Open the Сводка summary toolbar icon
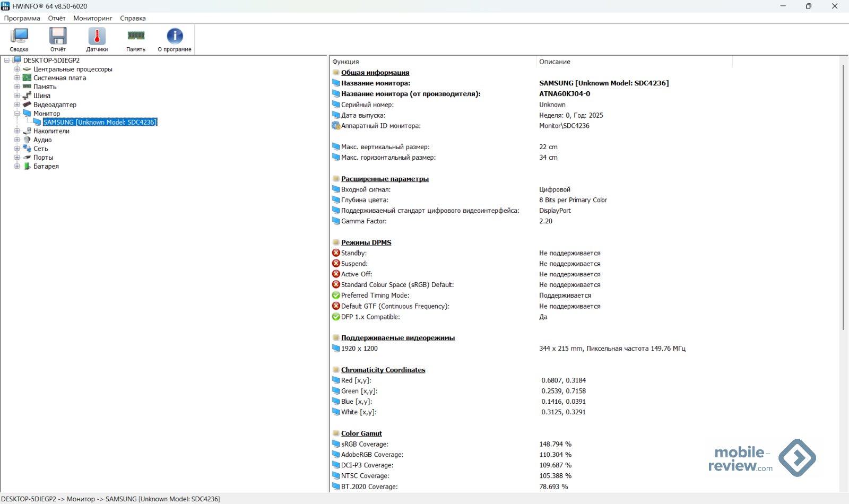The height and width of the screenshot is (504, 849). tap(19, 36)
